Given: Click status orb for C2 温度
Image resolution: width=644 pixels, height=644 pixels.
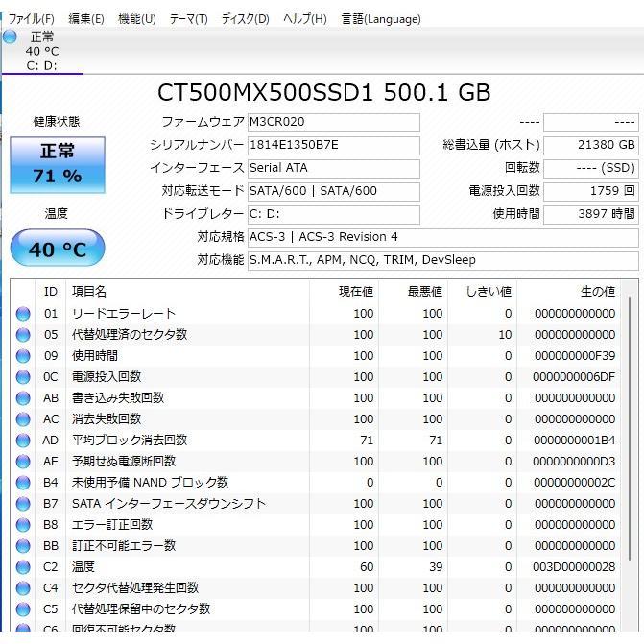Looking at the screenshot, I should pyautogui.click(x=23, y=567).
